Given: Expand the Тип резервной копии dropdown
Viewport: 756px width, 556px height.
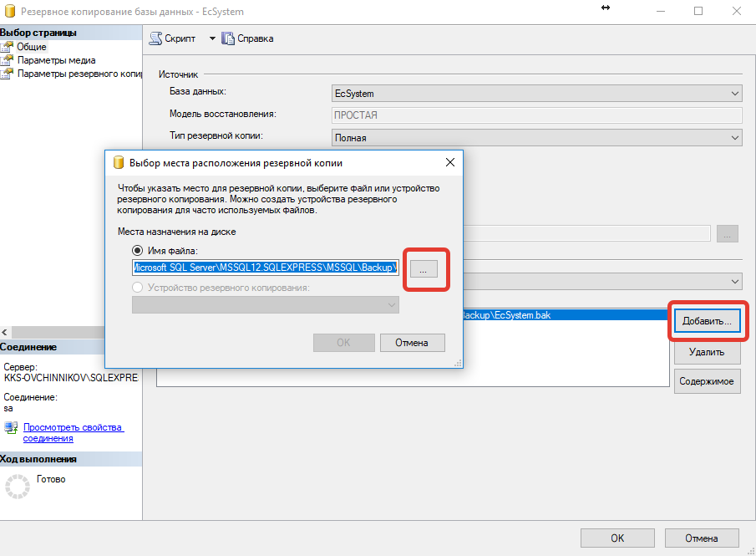Looking at the screenshot, I should tap(536, 138).
